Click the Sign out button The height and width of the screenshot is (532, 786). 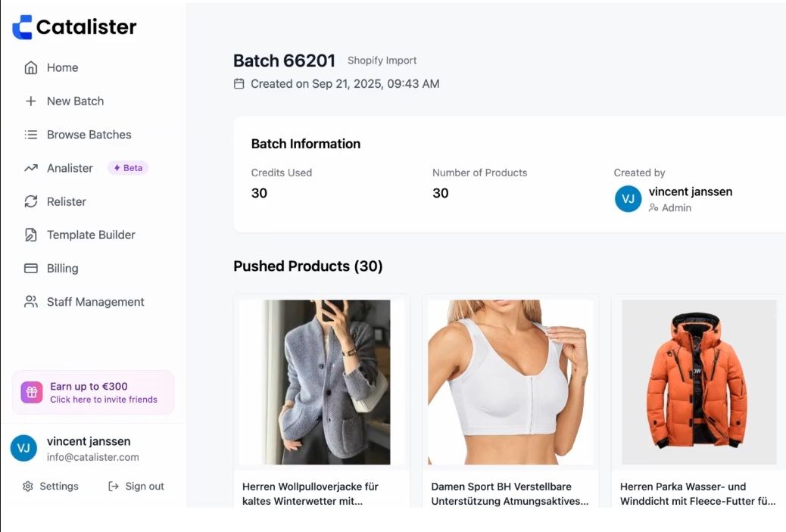136,487
